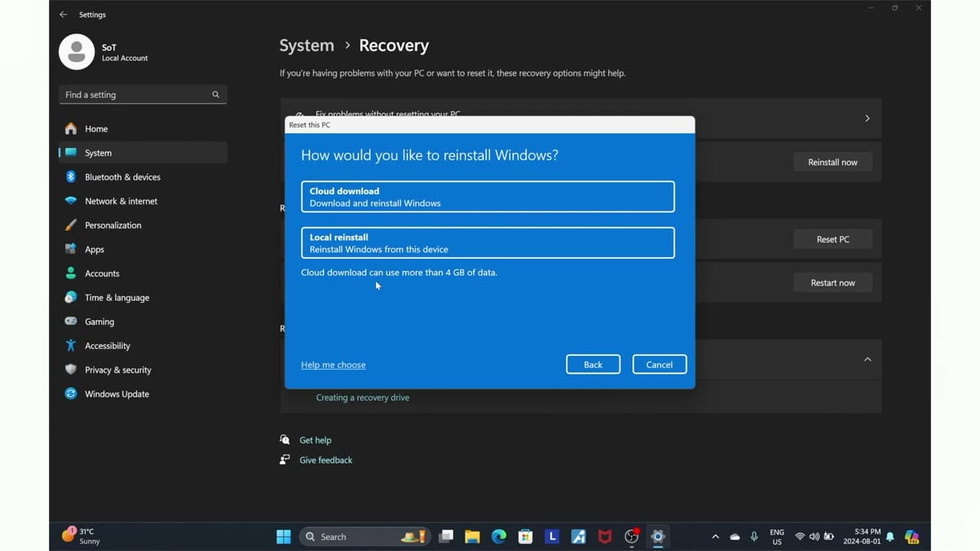The height and width of the screenshot is (551, 980).
Task: Click the Reset PC button
Action: 833,240
